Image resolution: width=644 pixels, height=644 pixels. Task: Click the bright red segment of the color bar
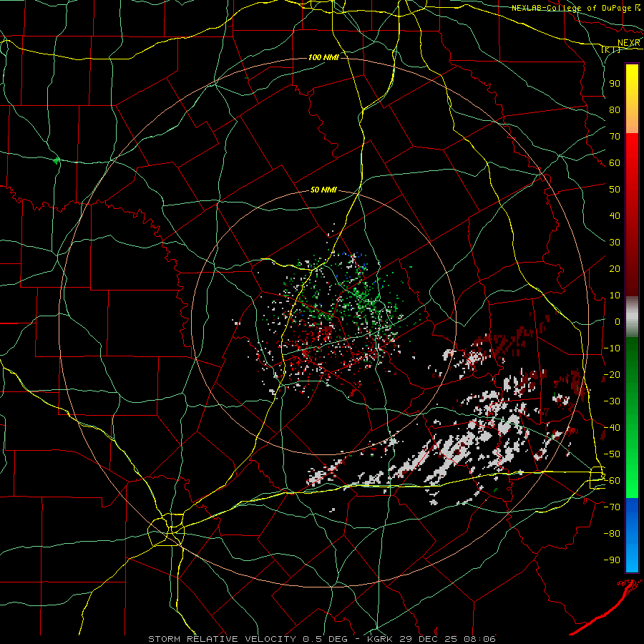(632, 215)
